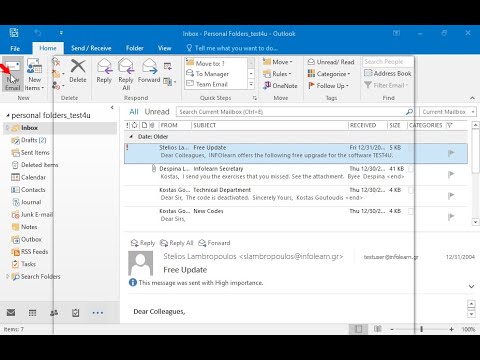Click Reply All in the ribbon
Image resolution: width=480 pixels, height=360 pixels.
126,75
